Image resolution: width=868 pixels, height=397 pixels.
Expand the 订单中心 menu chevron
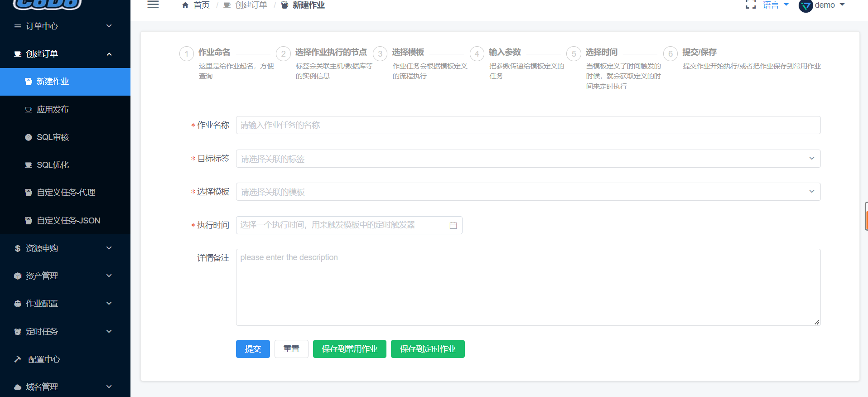(x=109, y=26)
